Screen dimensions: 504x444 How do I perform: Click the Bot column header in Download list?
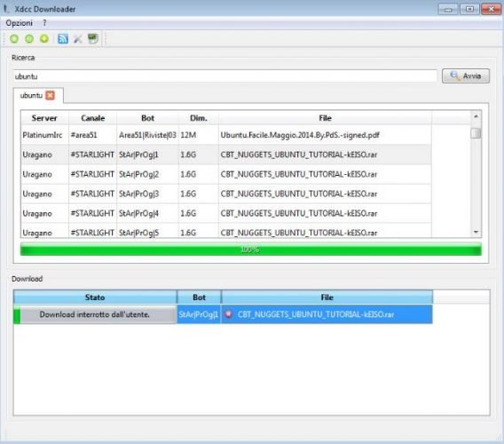[x=199, y=297]
